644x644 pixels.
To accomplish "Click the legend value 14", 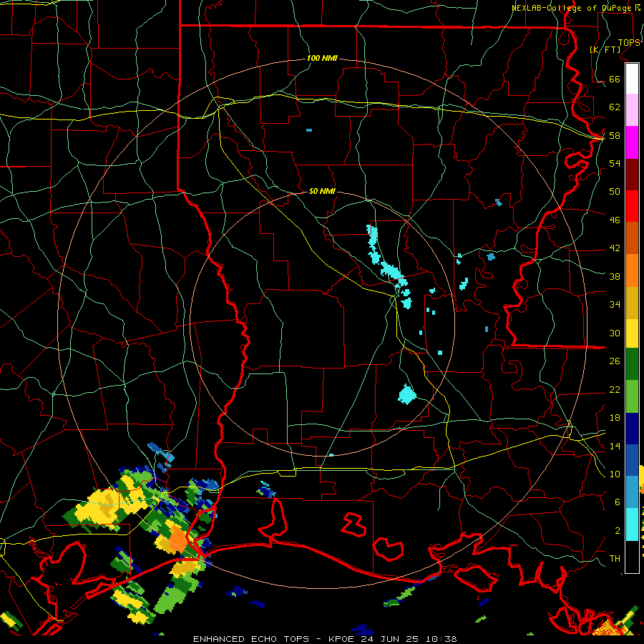I will (x=615, y=446).
